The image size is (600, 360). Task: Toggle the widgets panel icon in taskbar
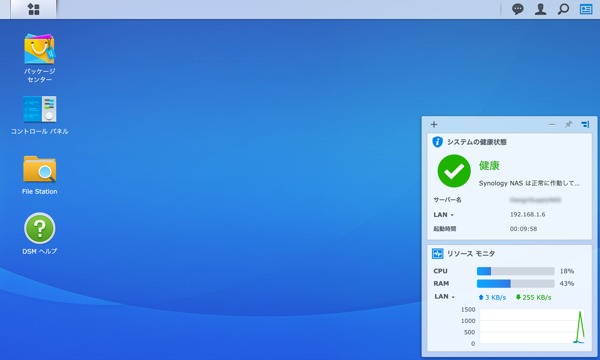click(586, 9)
